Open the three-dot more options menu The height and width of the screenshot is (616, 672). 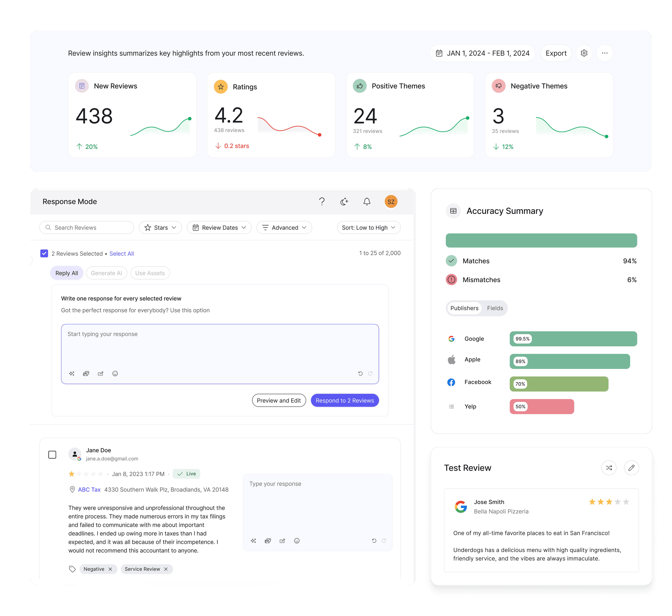605,53
